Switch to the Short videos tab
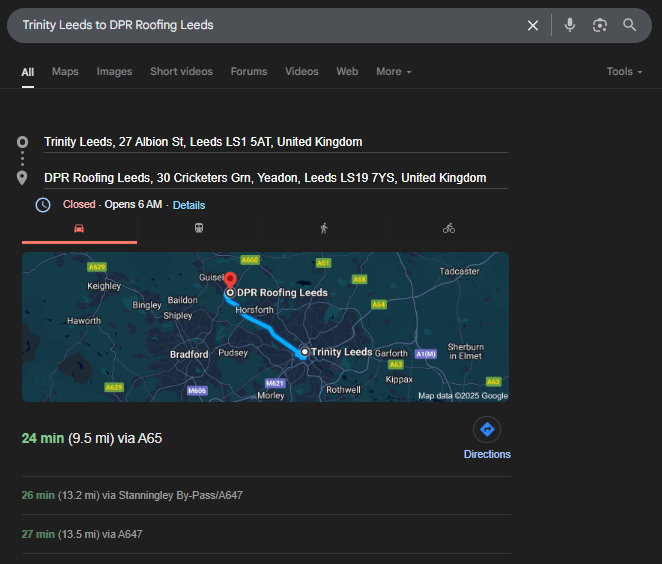The height and width of the screenshot is (564, 662). pos(182,71)
